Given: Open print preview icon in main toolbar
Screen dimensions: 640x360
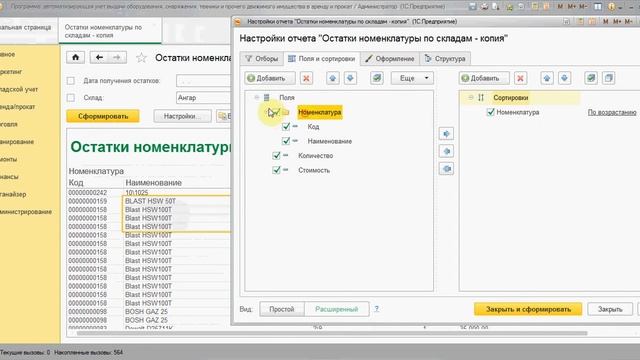Looking at the screenshot, I should [496, 7].
